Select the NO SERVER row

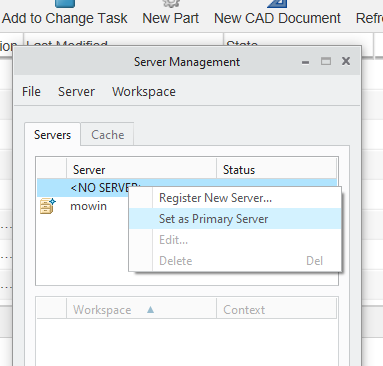coord(83,188)
